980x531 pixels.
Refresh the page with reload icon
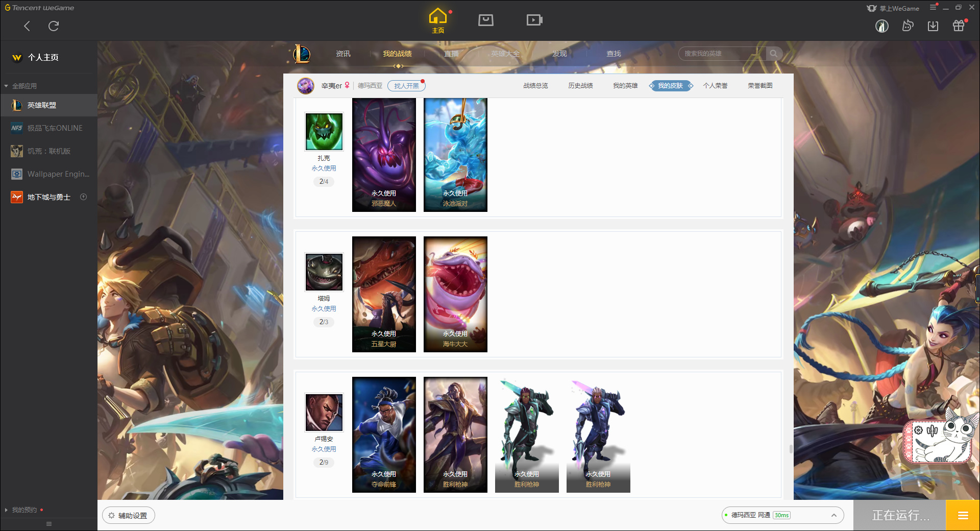pos(54,26)
